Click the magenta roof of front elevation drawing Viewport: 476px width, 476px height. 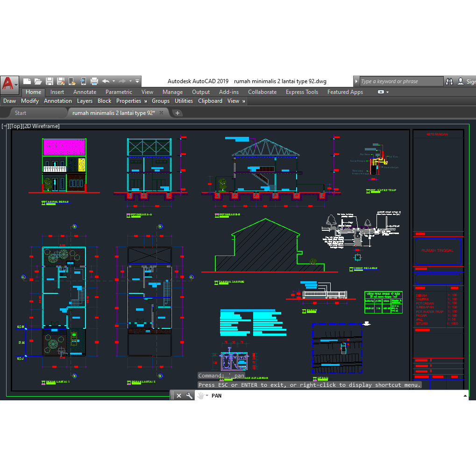(x=64, y=147)
